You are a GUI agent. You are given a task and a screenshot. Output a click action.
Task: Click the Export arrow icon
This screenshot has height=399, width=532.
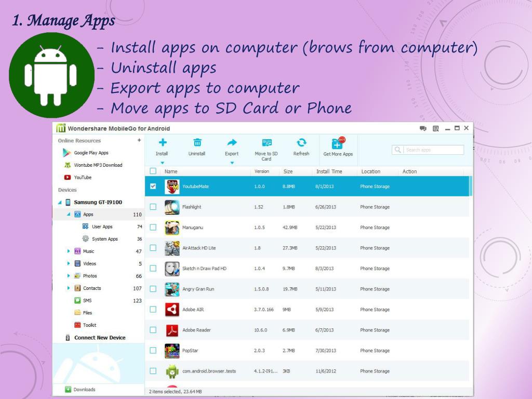pyautogui.click(x=232, y=142)
